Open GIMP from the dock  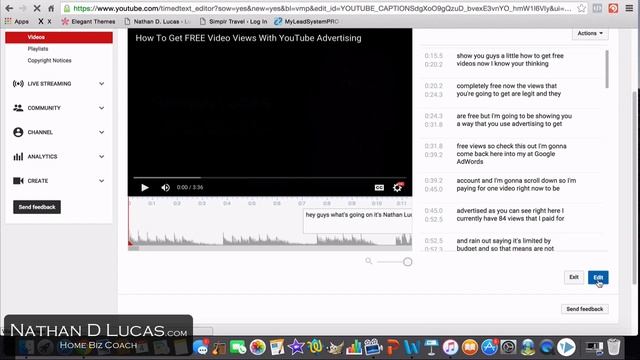click(335, 347)
